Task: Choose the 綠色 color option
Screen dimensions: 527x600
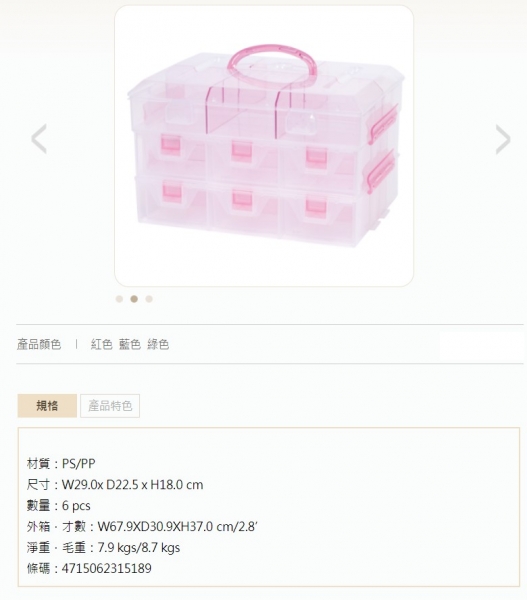Action: click(x=158, y=344)
